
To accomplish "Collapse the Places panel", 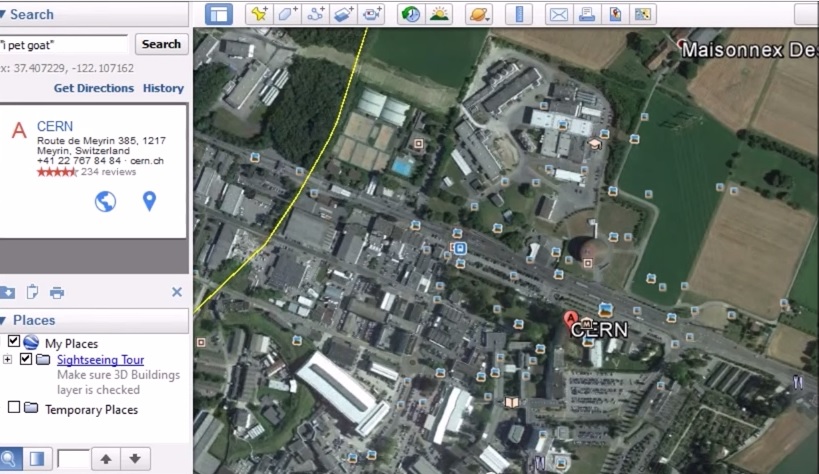I will 3,320.
